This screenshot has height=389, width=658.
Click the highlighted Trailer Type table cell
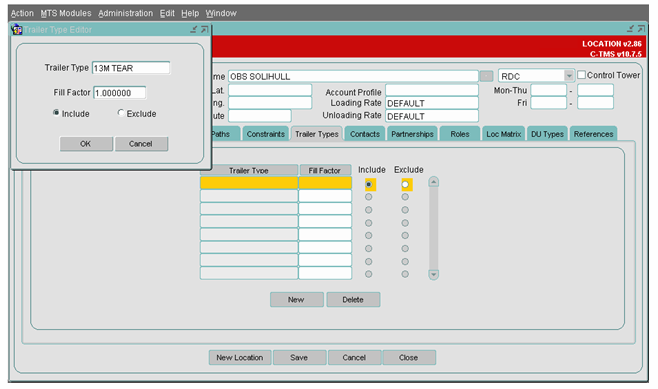[249, 183]
